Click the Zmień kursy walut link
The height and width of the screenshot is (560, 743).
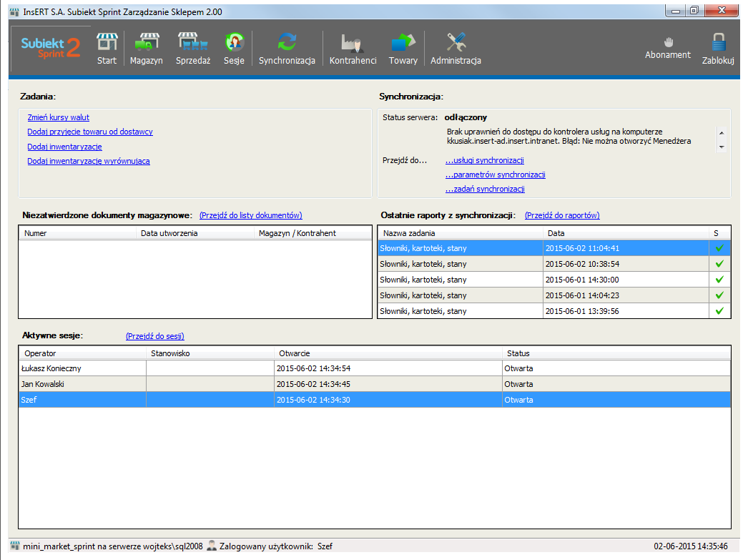(x=59, y=117)
